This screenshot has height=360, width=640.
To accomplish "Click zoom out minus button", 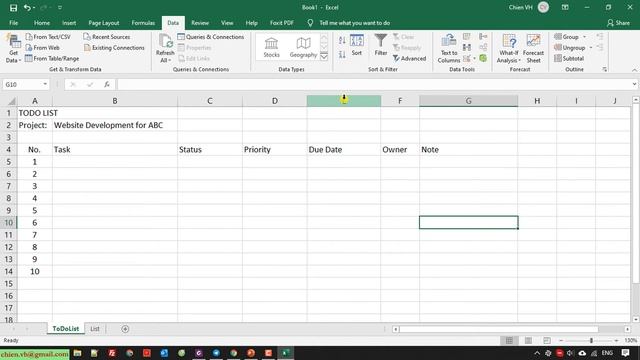I will pyautogui.click(x=561, y=340).
